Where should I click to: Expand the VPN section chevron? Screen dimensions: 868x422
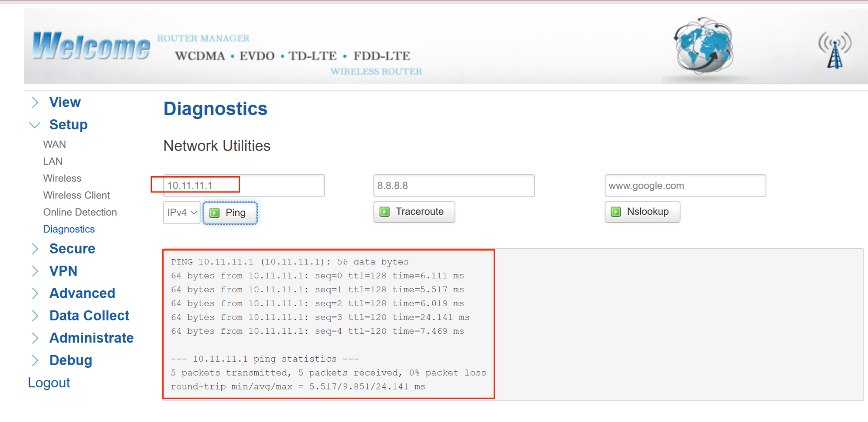(x=36, y=271)
